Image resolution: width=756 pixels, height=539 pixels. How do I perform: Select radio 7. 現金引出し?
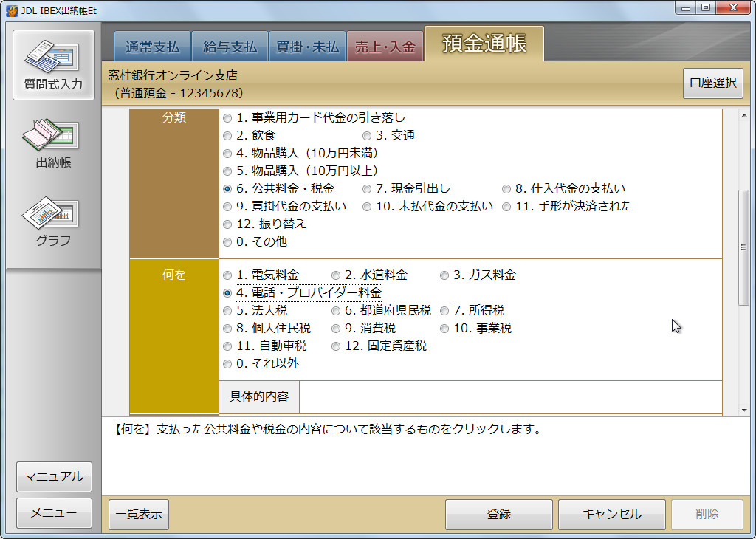coord(367,189)
